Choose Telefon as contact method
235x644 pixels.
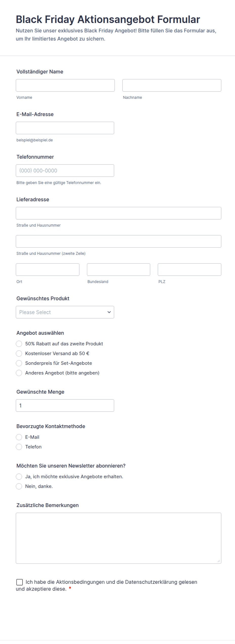(x=19, y=447)
